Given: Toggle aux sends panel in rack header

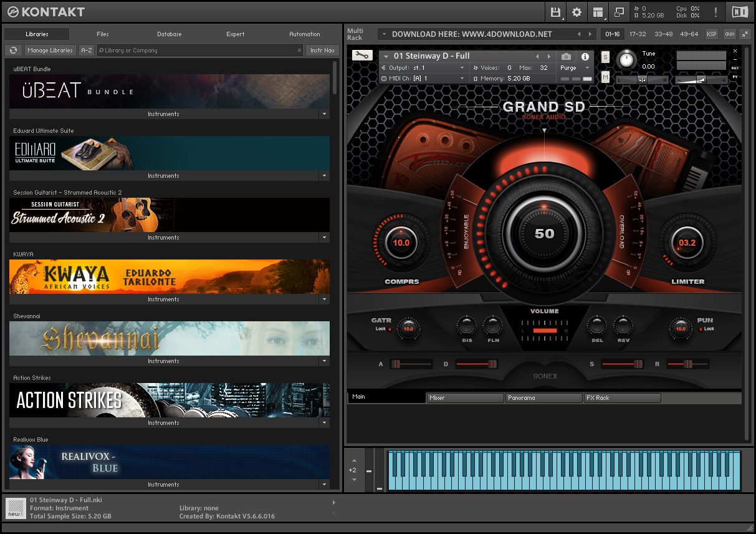Looking at the screenshot, I should pyautogui.click(x=729, y=34).
